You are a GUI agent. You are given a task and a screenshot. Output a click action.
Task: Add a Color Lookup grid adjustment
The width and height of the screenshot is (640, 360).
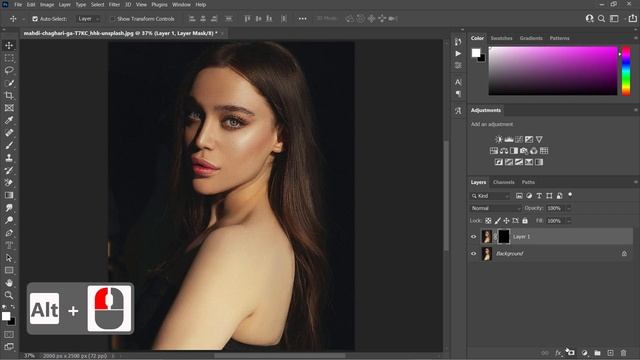click(x=544, y=151)
